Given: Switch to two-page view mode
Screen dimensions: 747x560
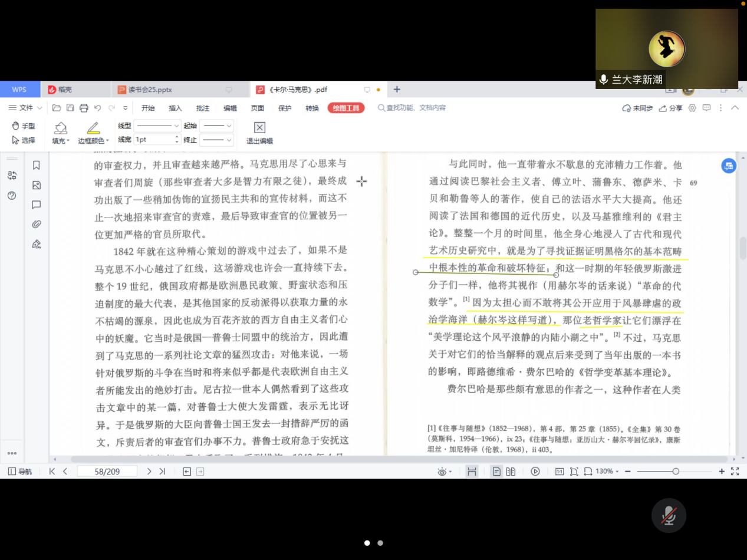Looking at the screenshot, I should click(511, 472).
